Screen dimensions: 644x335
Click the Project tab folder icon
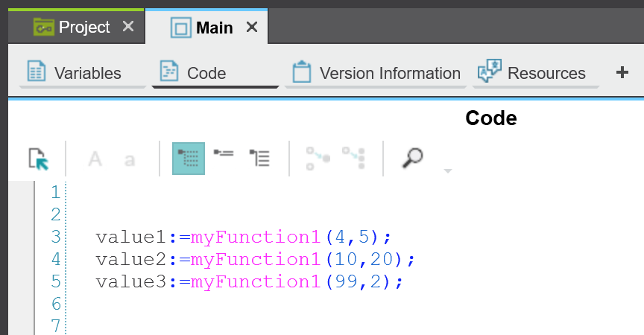(43, 27)
